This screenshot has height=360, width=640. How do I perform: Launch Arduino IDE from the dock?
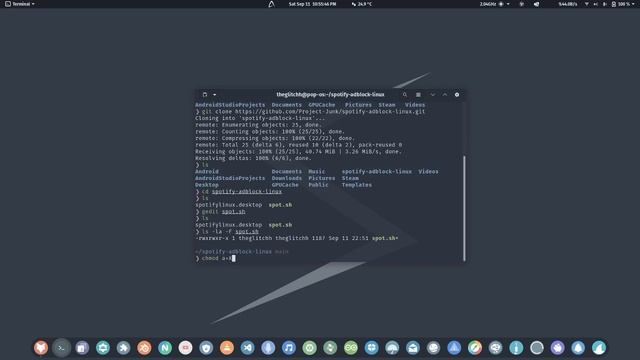351,348
